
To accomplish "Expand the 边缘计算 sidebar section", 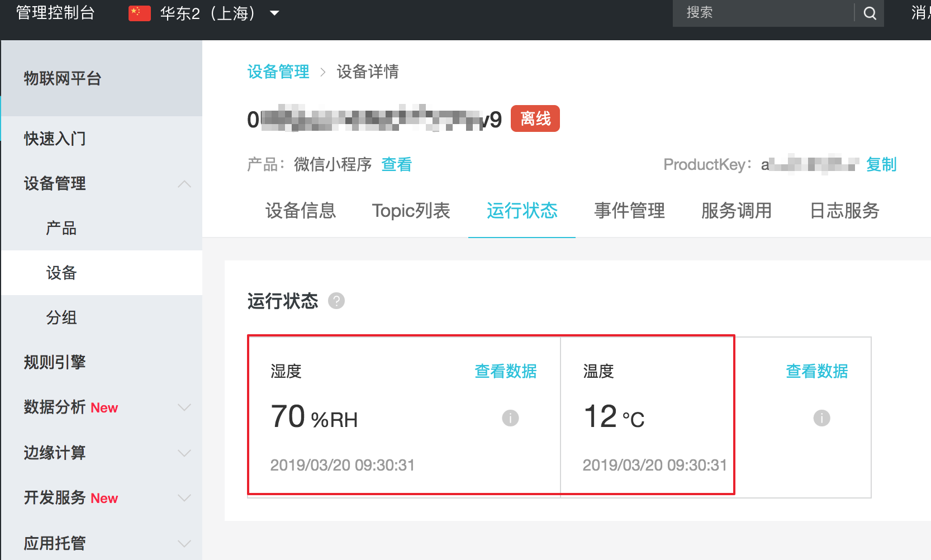I will [184, 453].
